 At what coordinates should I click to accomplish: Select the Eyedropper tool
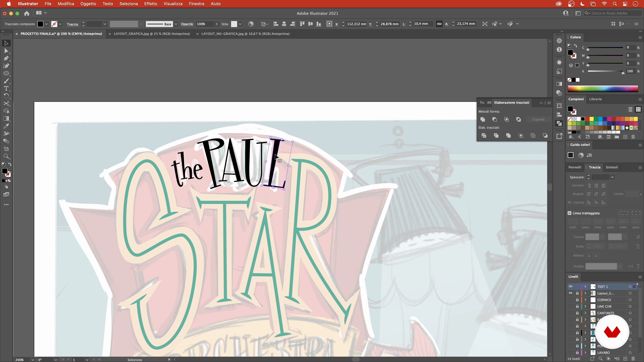[x=6, y=126]
